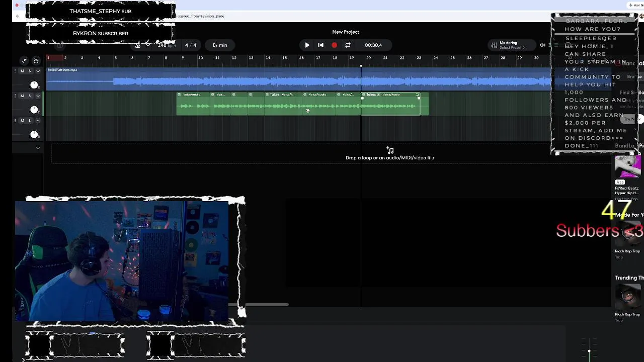Click the New Project title

[x=346, y=32]
